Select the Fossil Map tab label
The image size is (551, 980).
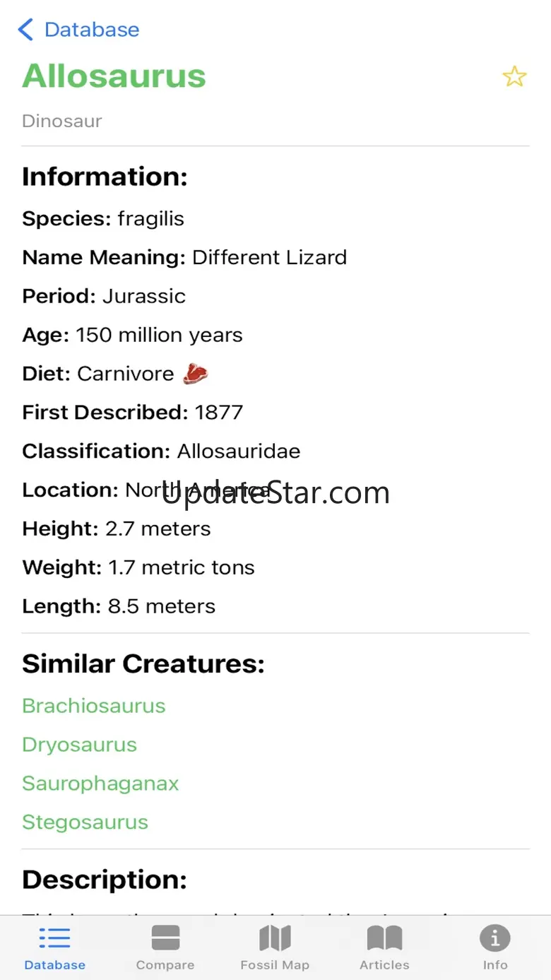point(275,965)
